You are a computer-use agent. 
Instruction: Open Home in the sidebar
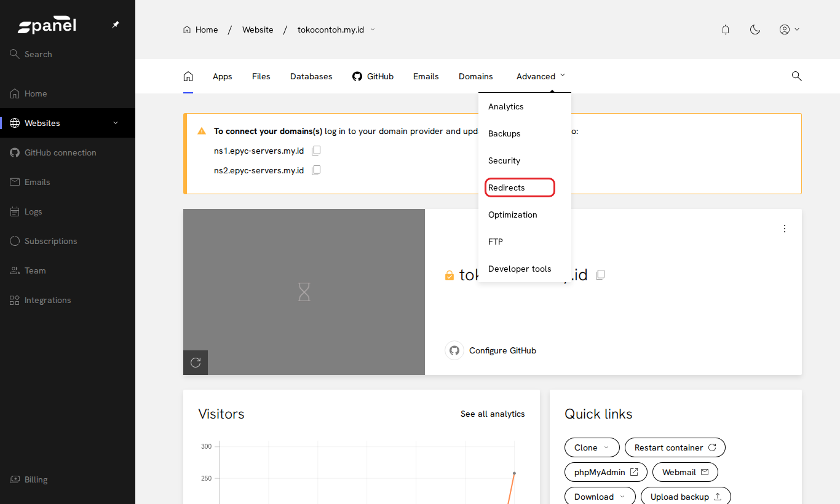68,93
